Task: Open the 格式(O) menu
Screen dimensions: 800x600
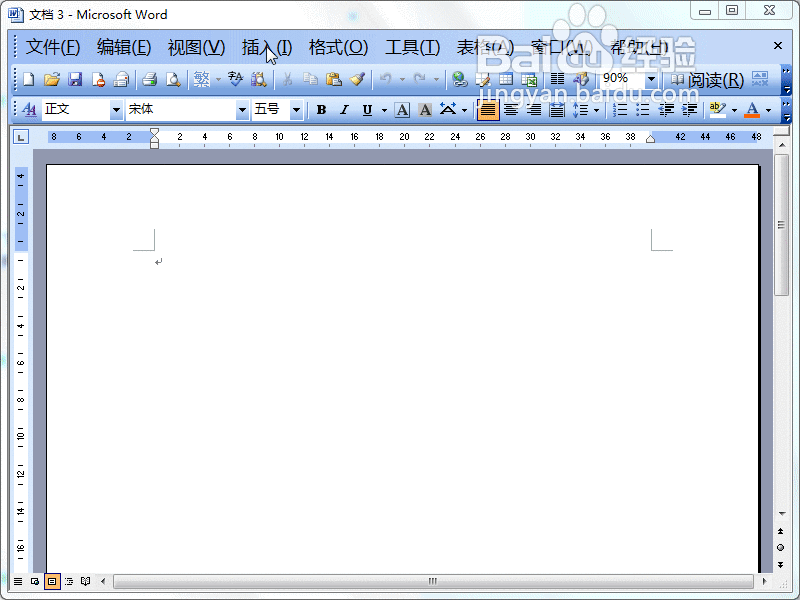Action: (338, 47)
